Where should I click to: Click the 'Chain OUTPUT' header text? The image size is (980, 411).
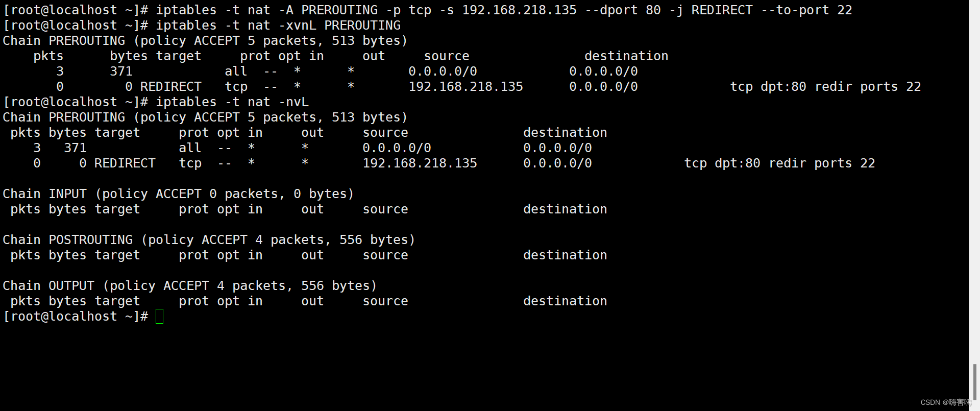[x=48, y=286]
